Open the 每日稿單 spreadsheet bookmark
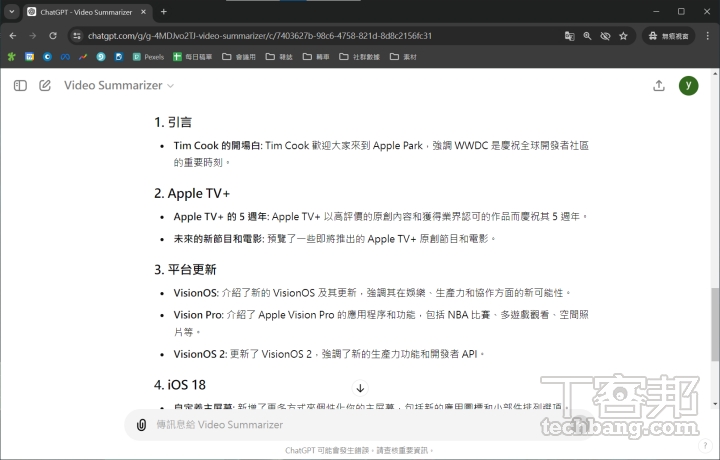Screen dimensions: 720x460 [x=192, y=56]
